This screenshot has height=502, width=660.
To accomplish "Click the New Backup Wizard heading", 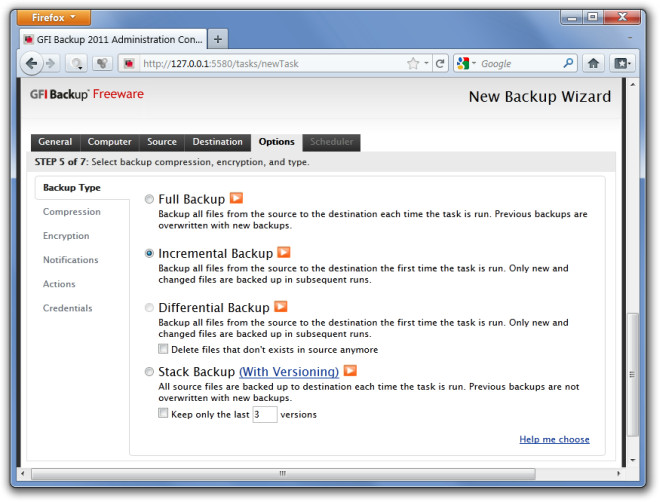I will click(540, 97).
